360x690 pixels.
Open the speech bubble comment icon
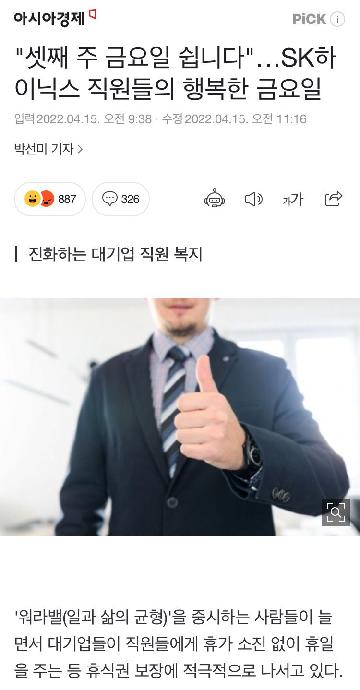(x=110, y=198)
